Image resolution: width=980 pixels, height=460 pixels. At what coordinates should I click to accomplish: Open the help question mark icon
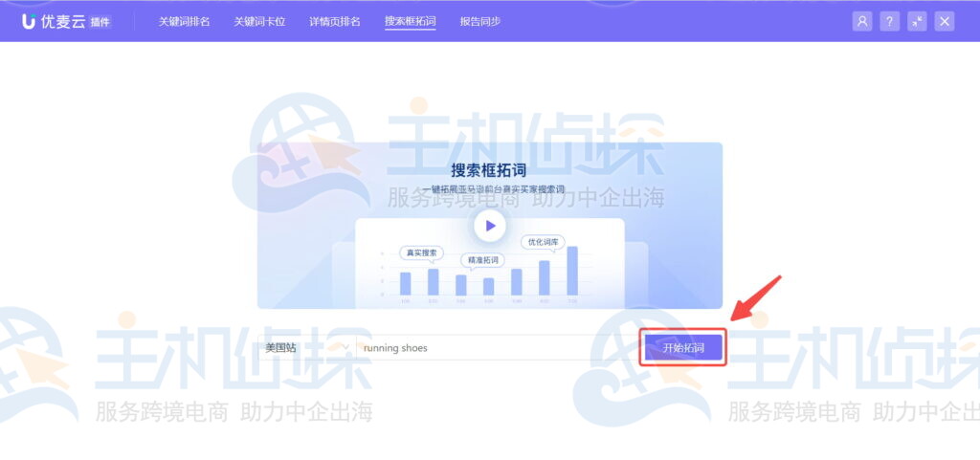coord(889,22)
